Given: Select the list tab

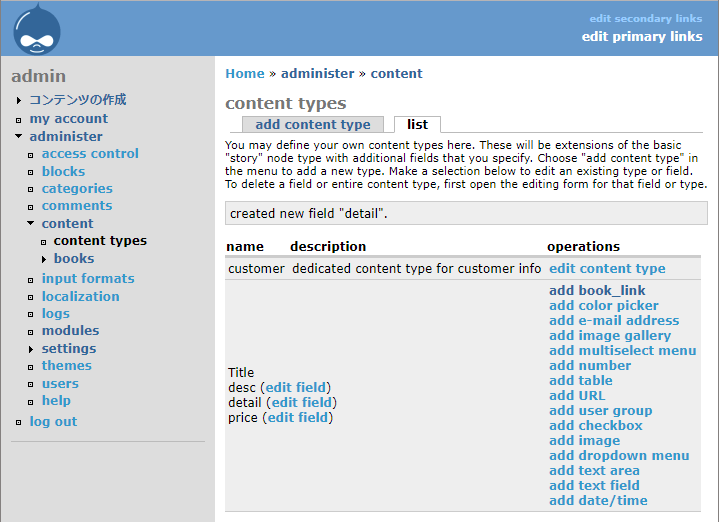Looking at the screenshot, I should click(x=417, y=125).
